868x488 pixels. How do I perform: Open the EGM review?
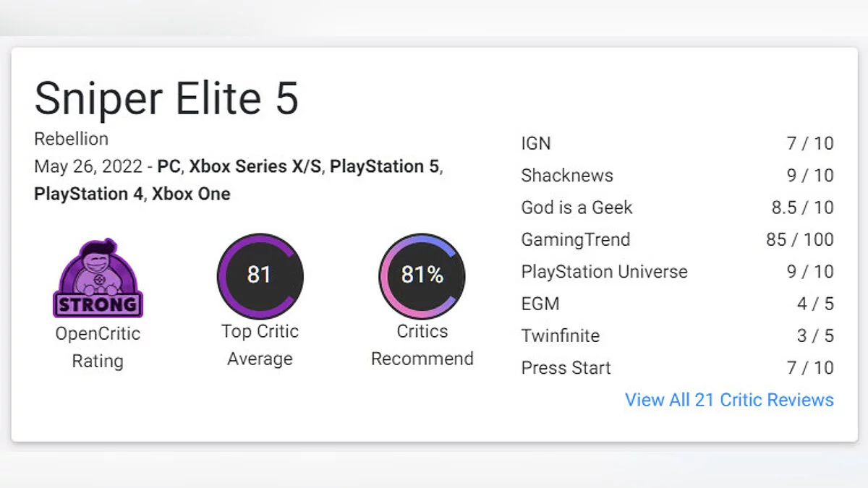click(x=540, y=304)
